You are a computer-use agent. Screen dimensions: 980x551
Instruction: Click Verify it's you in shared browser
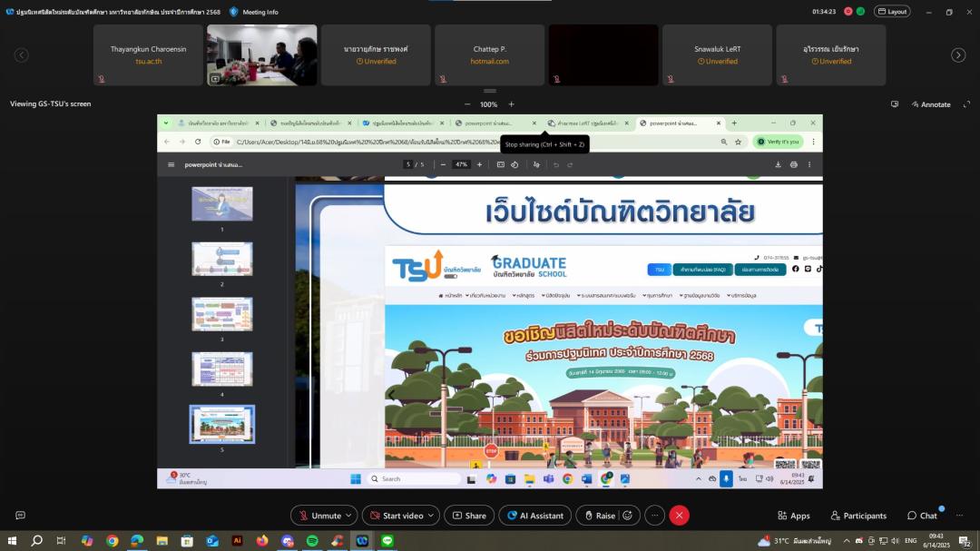click(x=779, y=142)
